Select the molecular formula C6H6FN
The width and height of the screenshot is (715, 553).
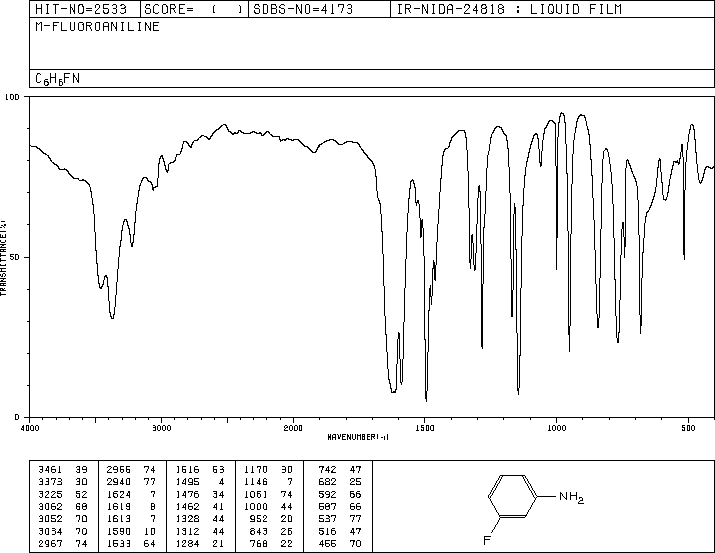(x=57, y=79)
